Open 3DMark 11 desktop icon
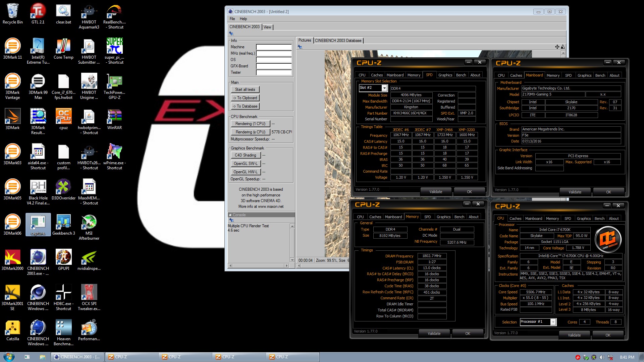The height and width of the screenshot is (362, 644). click(x=12, y=49)
